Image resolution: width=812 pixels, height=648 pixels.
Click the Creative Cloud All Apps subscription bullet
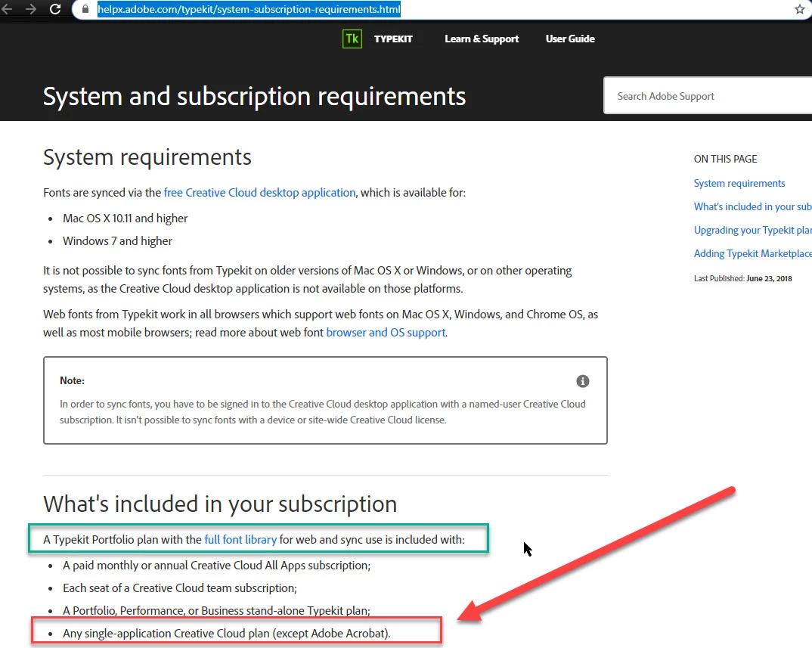coord(216,566)
